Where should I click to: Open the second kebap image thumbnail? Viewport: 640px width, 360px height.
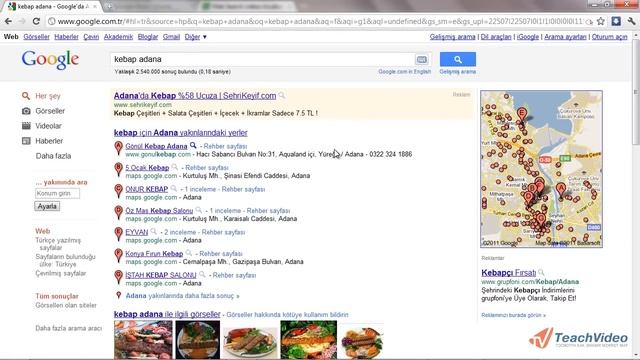[198, 340]
